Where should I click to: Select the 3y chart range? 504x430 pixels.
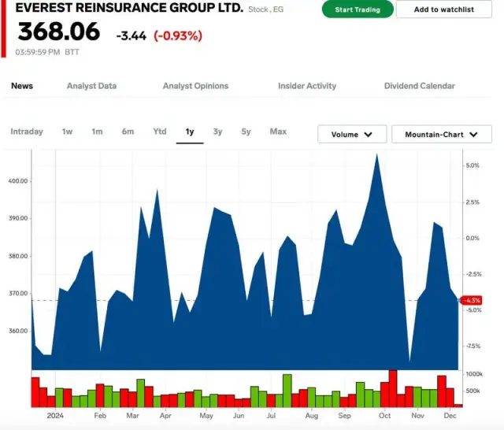point(217,132)
